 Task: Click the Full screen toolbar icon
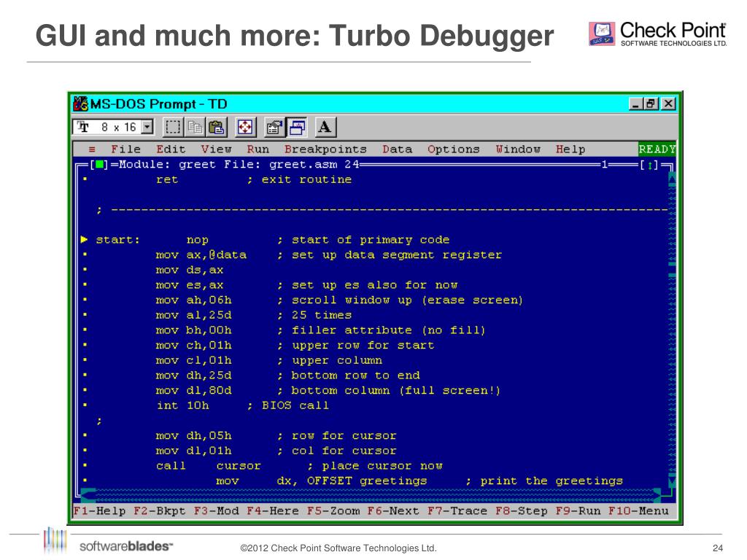coord(245,127)
